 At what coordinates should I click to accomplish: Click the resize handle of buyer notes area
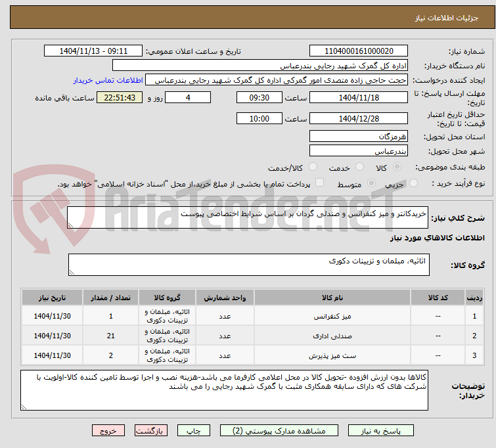[24, 407]
